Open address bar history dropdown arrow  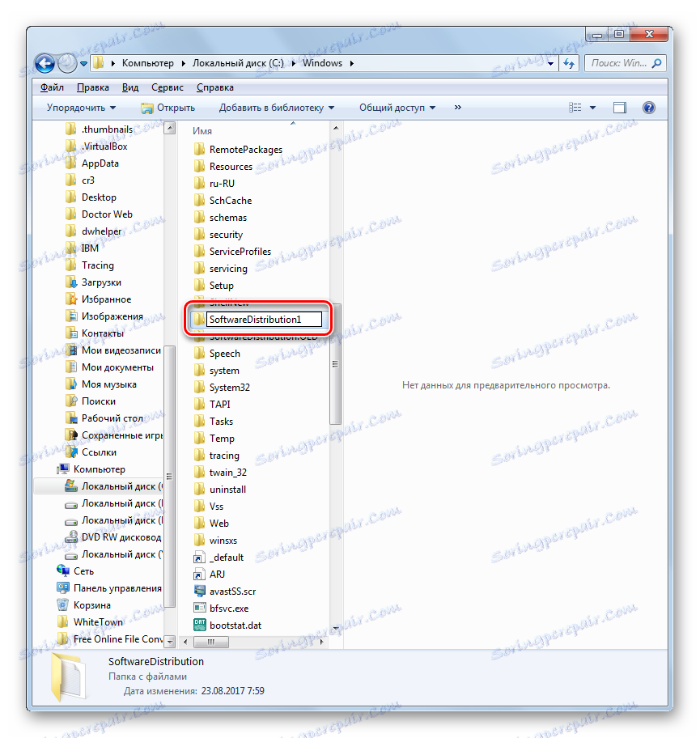[550, 63]
